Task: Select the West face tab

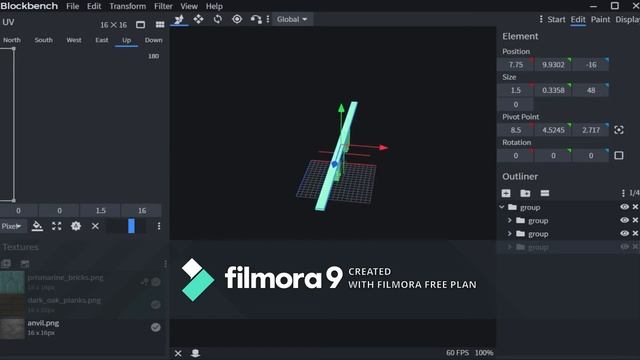Action: pos(74,40)
